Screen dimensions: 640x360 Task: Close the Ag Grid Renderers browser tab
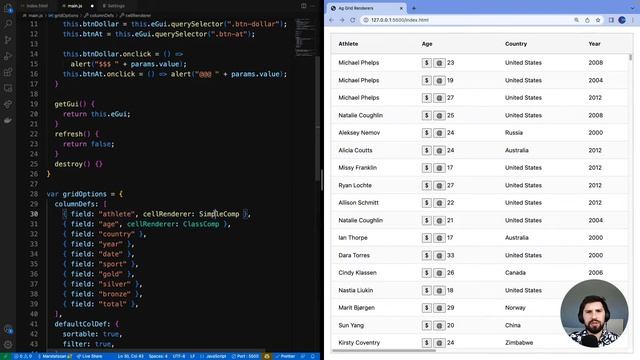pos(401,8)
